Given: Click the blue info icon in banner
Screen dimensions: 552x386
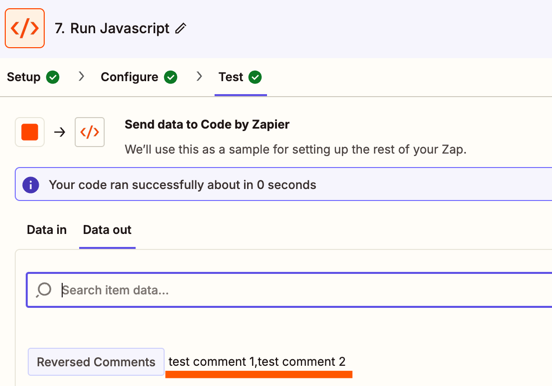Looking at the screenshot, I should pos(31,185).
